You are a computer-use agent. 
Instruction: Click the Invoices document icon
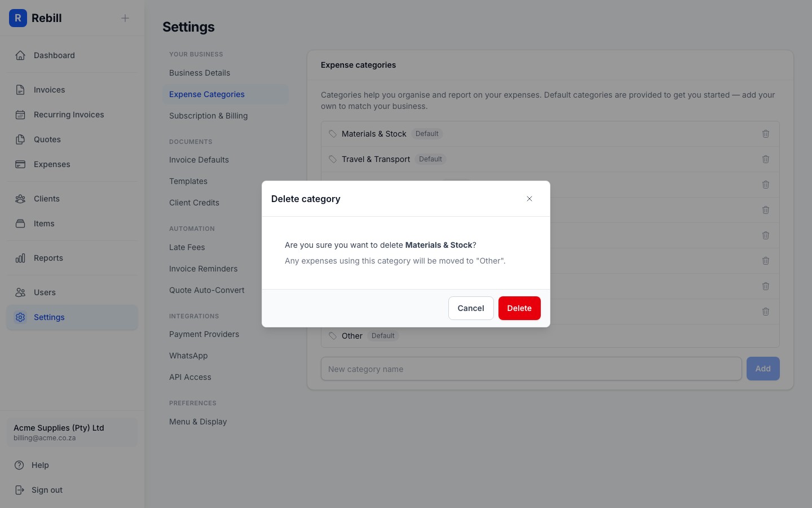[20, 89]
